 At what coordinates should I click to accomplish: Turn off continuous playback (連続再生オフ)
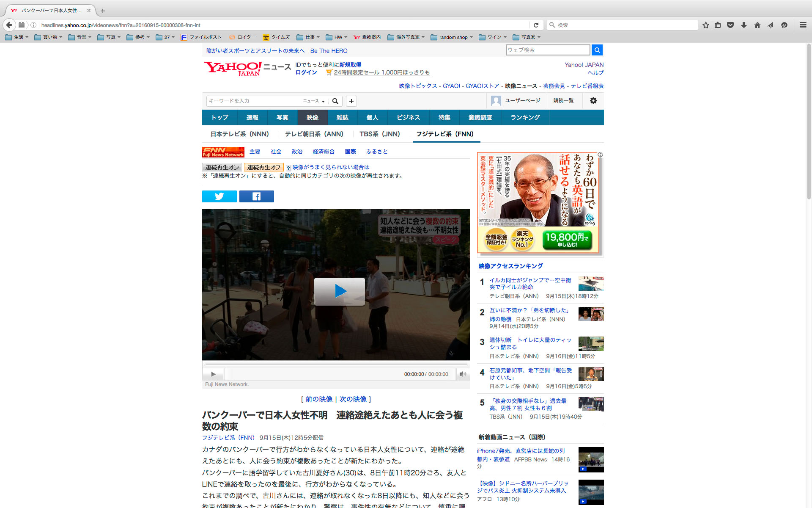263,167
